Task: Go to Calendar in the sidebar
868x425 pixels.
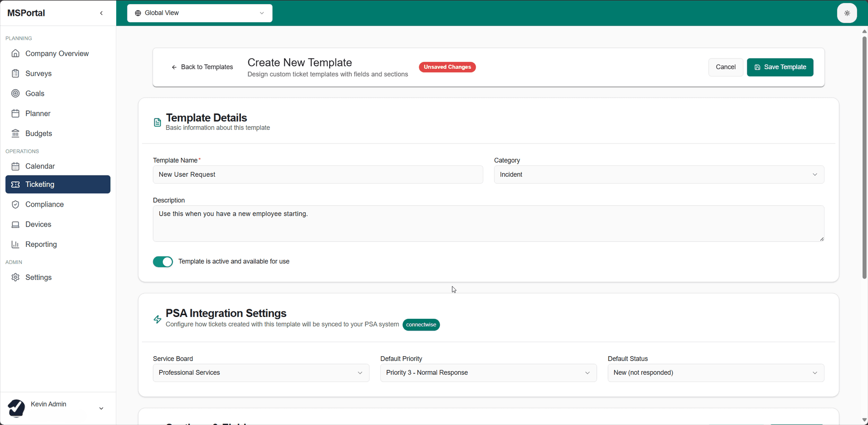Action: 40,166
